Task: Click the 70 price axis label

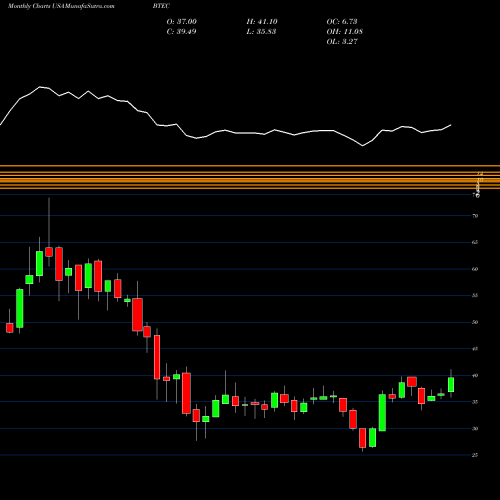Action: click(x=475, y=216)
